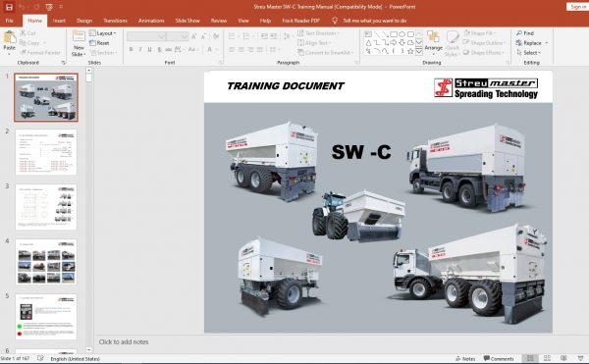Open Clipboard pane dialog launcher
Screen dimensions: 589x364
click(63, 62)
